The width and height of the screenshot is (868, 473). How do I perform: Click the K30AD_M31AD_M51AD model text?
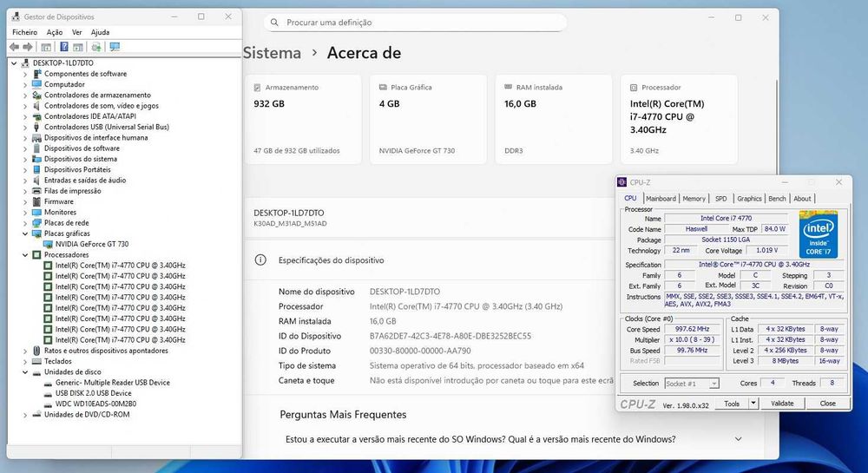coord(290,224)
